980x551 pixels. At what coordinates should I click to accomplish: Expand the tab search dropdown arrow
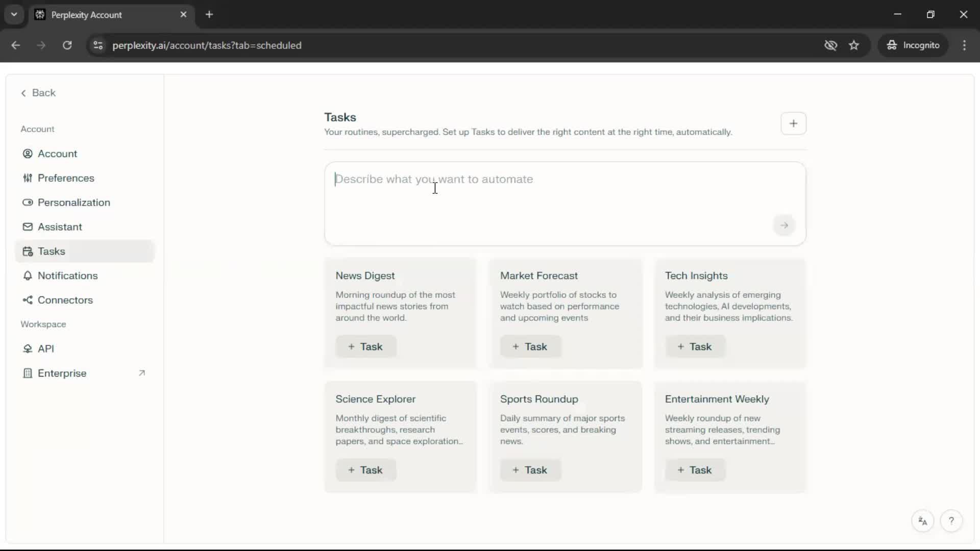pos(14,14)
